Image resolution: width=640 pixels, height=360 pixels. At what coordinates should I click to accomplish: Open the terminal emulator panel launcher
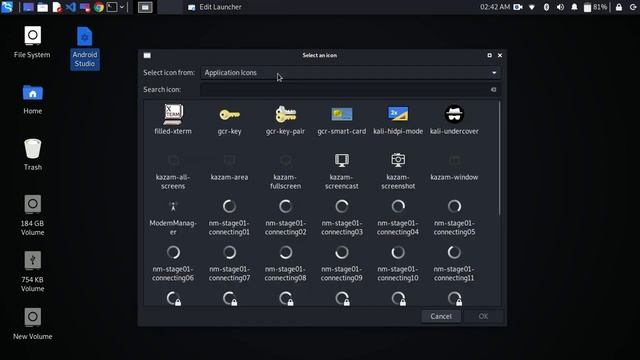[112, 7]
